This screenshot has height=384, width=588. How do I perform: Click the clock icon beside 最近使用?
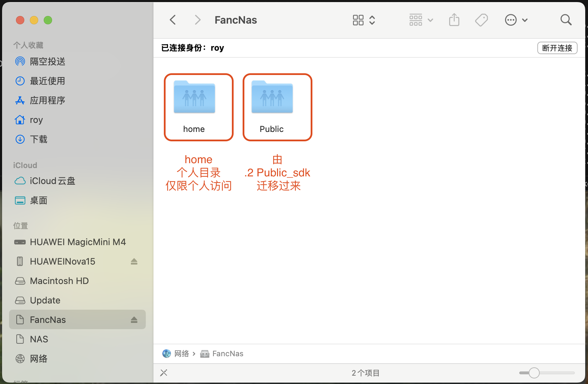pyautogui.click(x=20, y=81)
